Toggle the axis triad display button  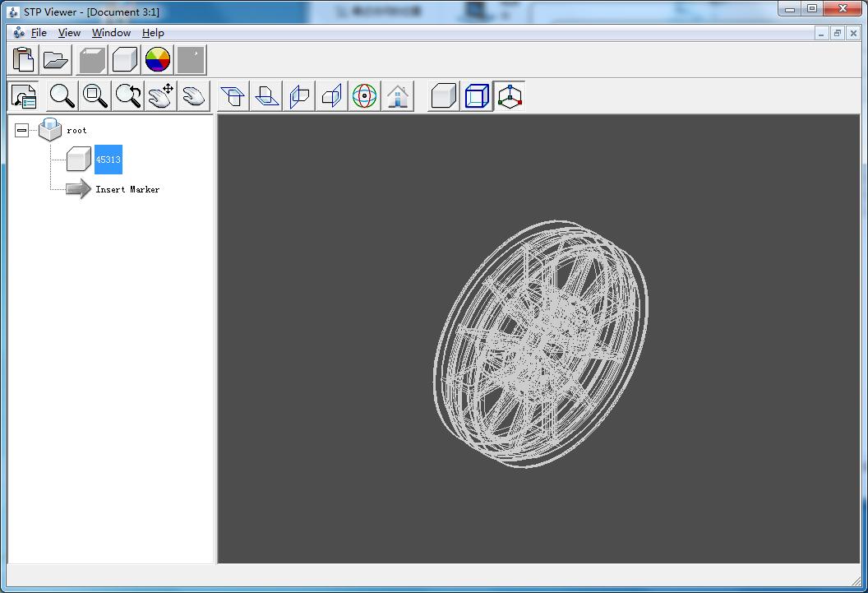510,95
